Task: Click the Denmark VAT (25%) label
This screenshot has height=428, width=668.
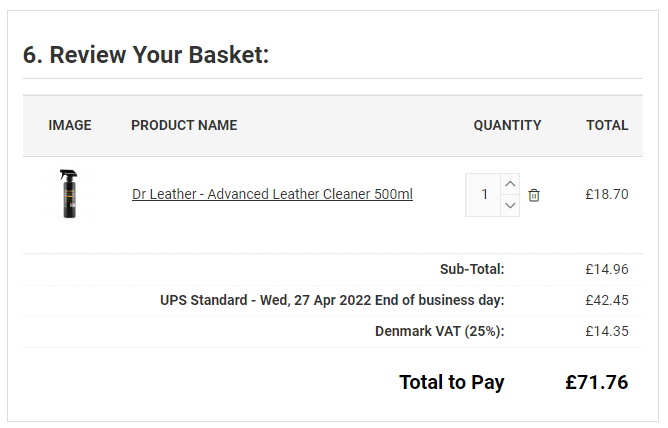Action: 439,331
